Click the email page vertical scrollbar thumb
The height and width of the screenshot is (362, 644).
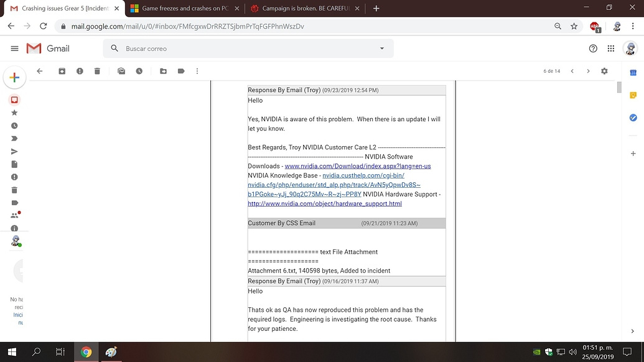pyautogui.click(x=619, y=88)
